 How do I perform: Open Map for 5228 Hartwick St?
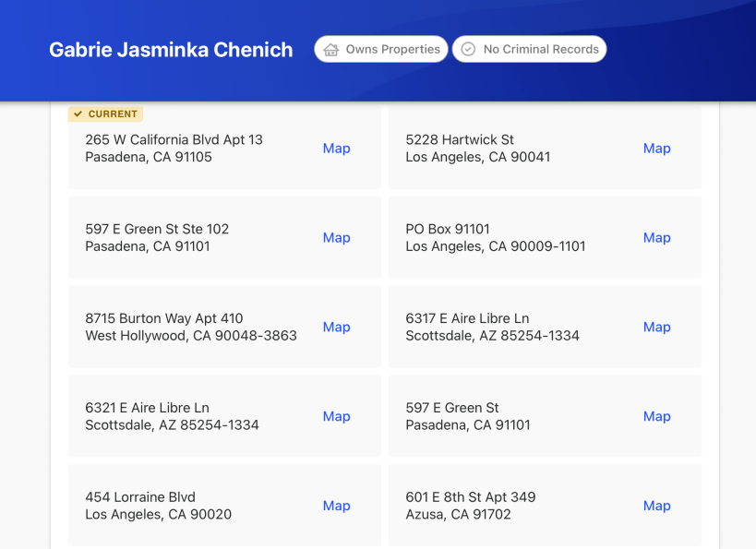click(x=656, y=149)
